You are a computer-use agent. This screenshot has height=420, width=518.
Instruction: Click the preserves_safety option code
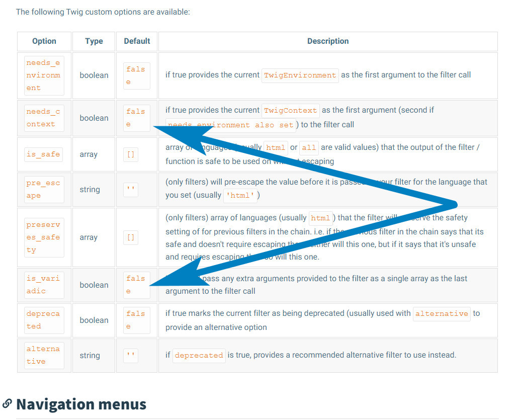(x=44, y=237)
